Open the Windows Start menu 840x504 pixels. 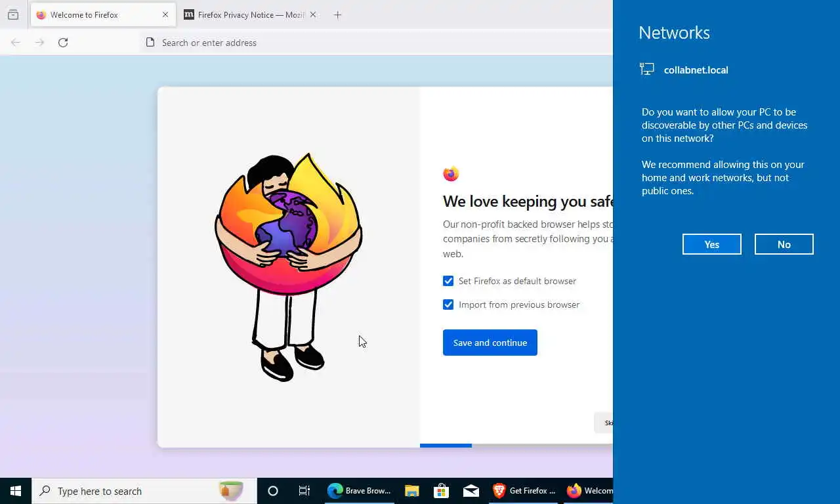[16, 491]
